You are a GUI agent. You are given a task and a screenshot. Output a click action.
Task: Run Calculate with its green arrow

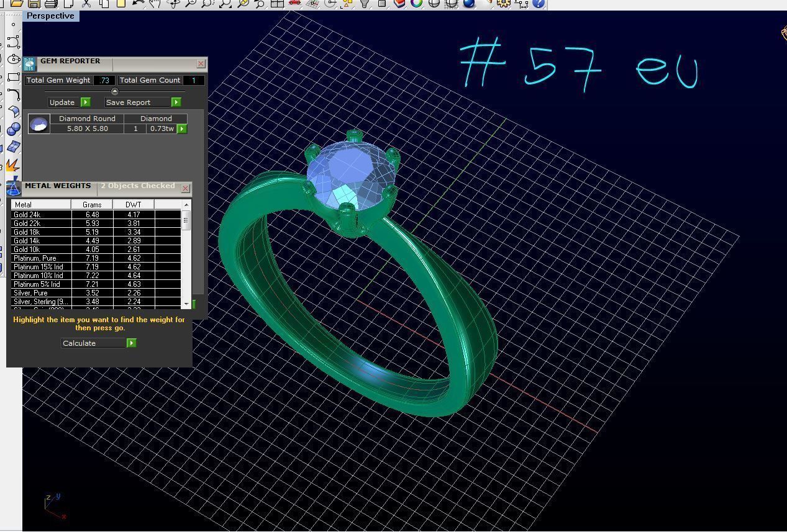point(132,343)
